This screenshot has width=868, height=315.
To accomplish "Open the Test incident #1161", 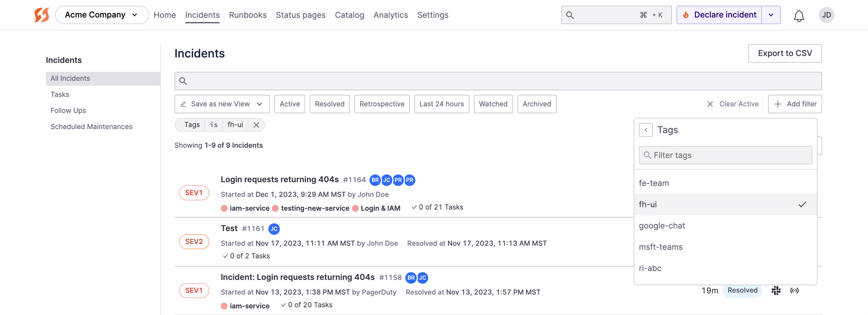I will (229, 228).
